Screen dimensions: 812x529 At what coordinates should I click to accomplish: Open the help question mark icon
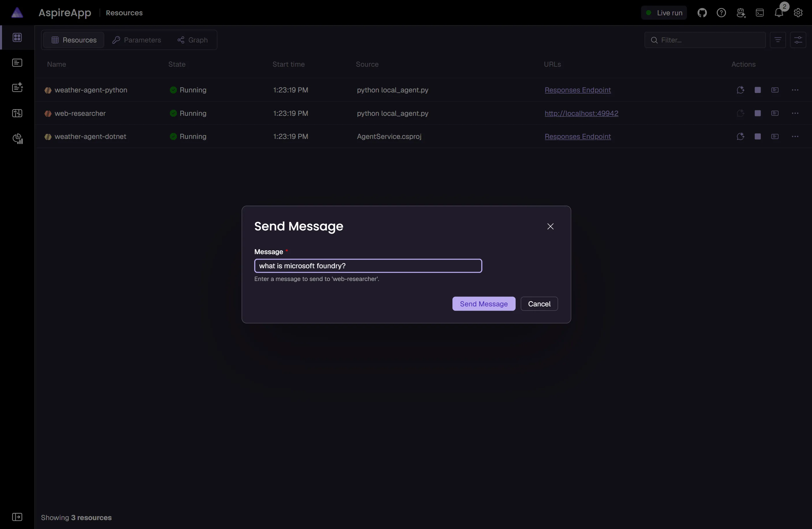click(x=721, y=13)
